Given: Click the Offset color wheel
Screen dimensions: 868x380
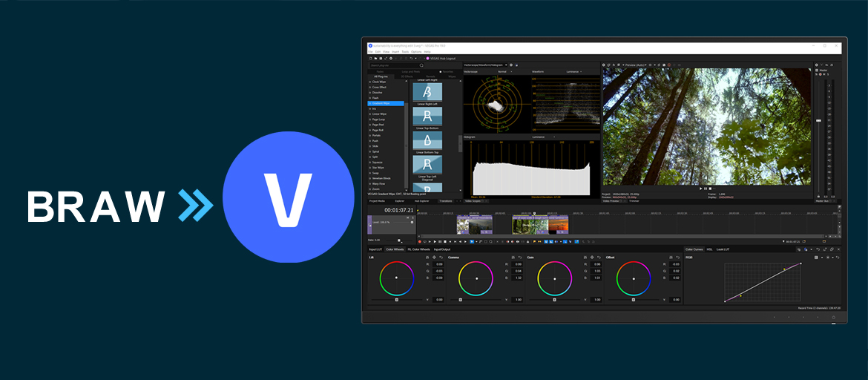Looking at the screenshot, I should click(x=634, y=278).
